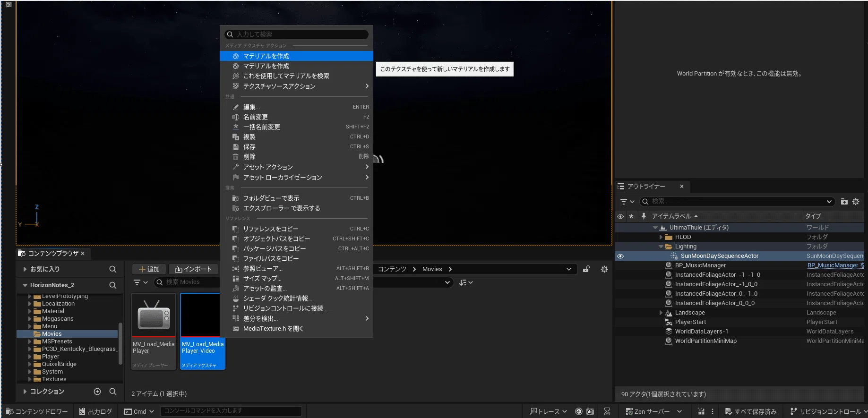Click the WorldDataLayers-1 layers icon
Image resolution: width=868 pixels, height=418 pixels.
click(669, 332)
